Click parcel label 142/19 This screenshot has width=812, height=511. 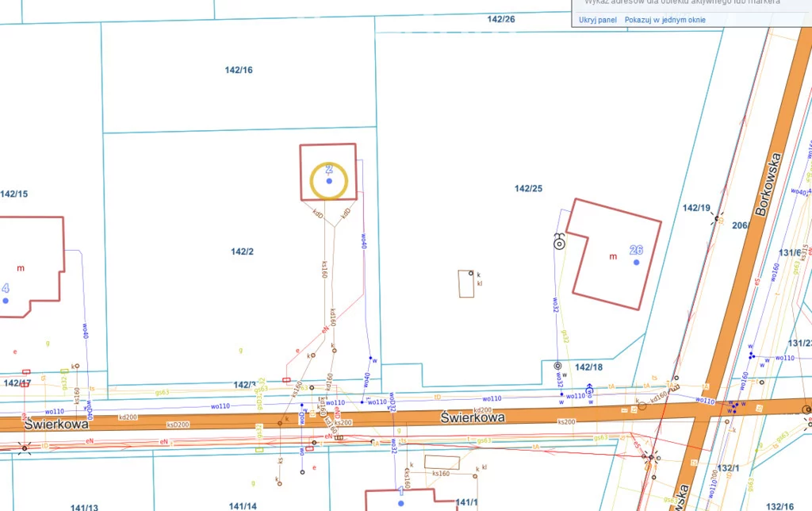point(696,208)
